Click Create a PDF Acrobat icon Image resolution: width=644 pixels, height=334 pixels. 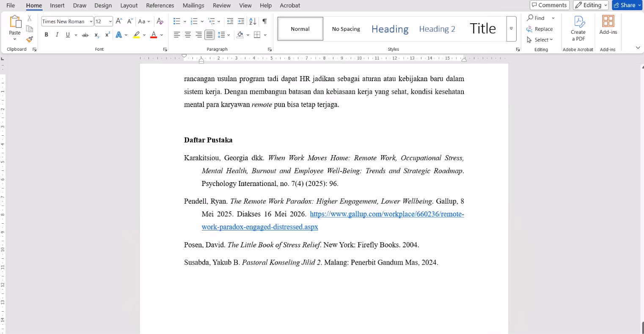click(x=578, y=28)
